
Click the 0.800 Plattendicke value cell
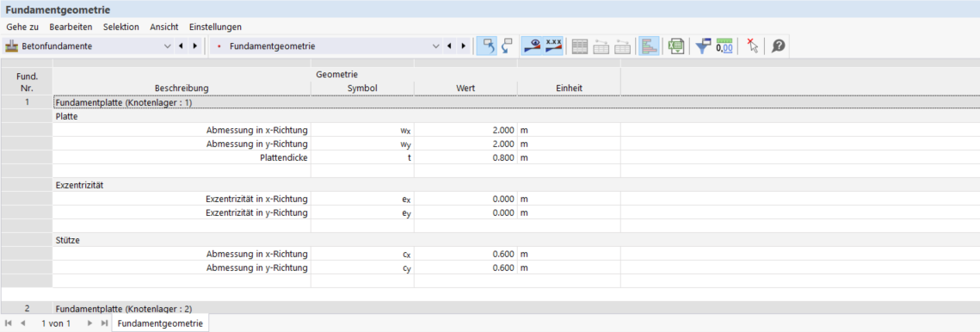click(x=465, y=157)
